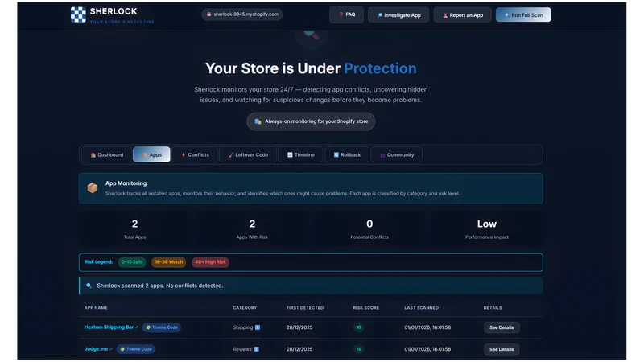Click Hextom Shipping Bar risk score 10

(358, 327)
